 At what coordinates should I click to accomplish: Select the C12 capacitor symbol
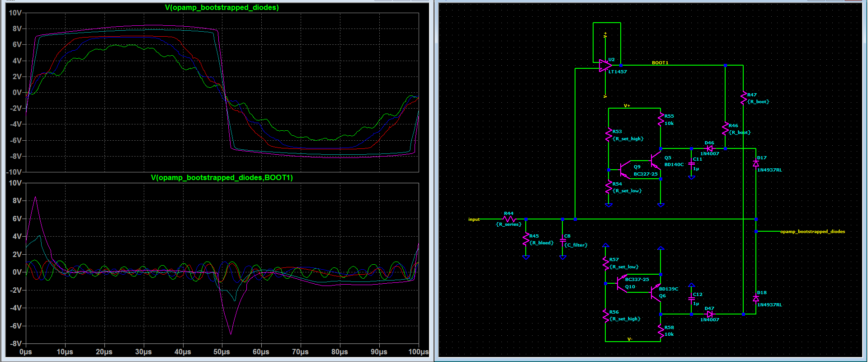691,299
